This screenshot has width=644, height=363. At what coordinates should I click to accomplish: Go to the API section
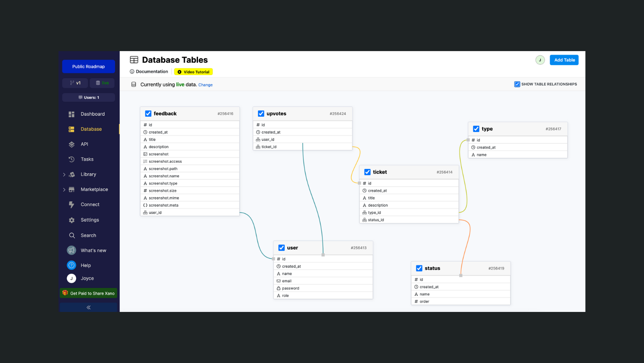(84, 144)
